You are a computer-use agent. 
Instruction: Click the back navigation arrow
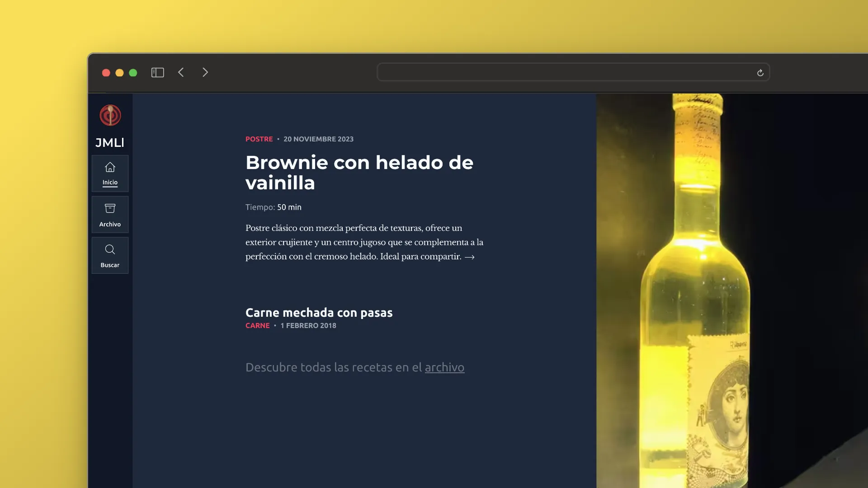click(181, 72)
